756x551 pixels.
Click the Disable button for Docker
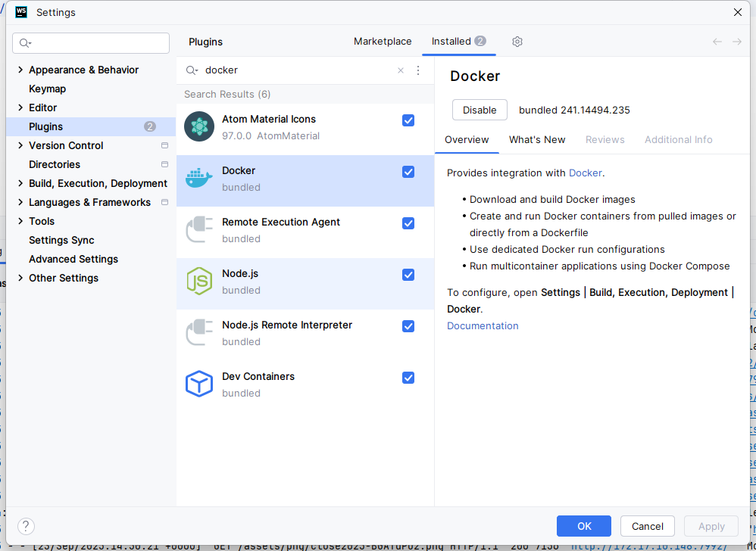pos(480,110)
